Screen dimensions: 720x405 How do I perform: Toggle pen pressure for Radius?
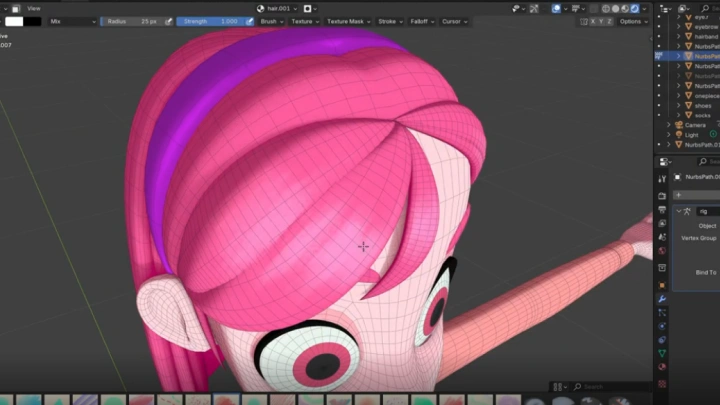click(x=169, y=22)
